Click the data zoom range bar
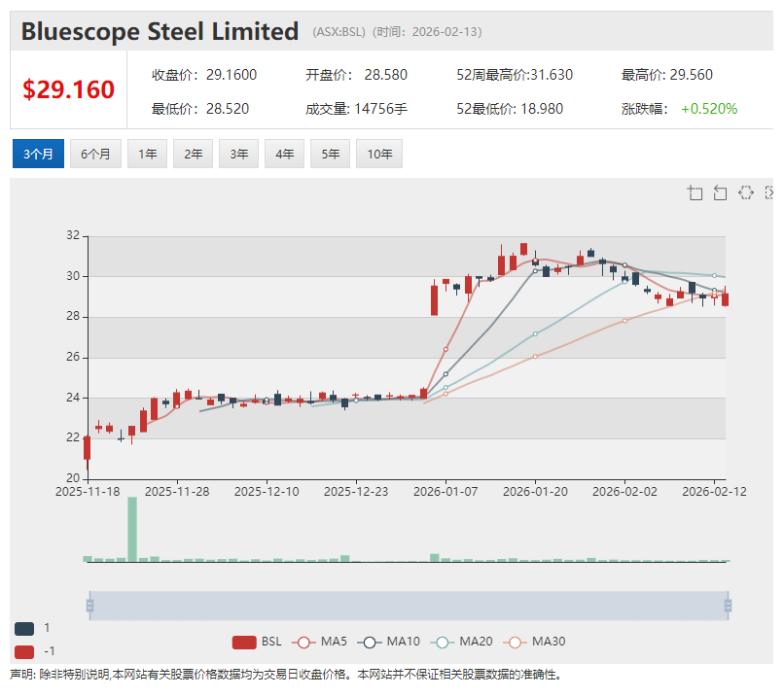The width and height of the screenshot is (784, 697). point(409,606)
